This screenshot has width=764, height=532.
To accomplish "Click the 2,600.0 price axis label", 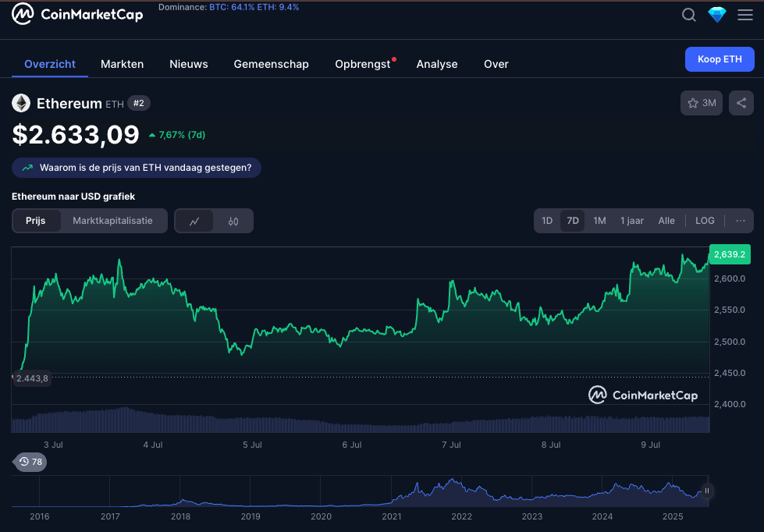I will coord(730,278).
